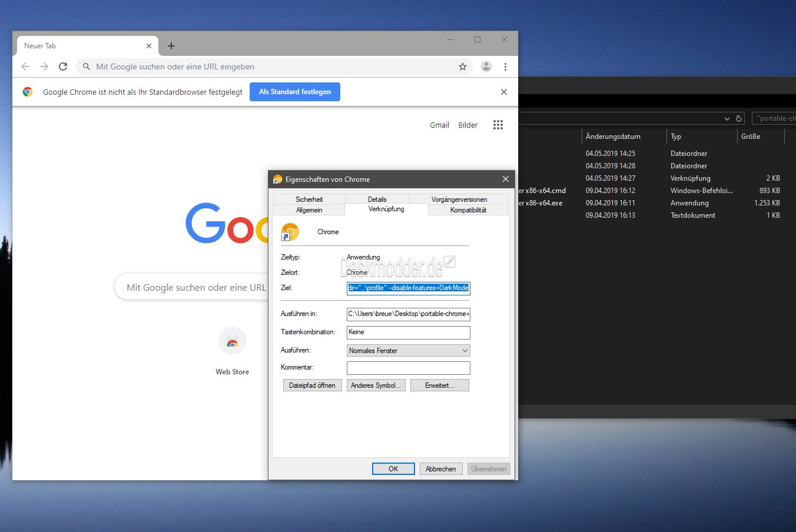Screen dimensions: 796x532
Task: Click the Kommentar input field
Action: [x=409, y=368]
